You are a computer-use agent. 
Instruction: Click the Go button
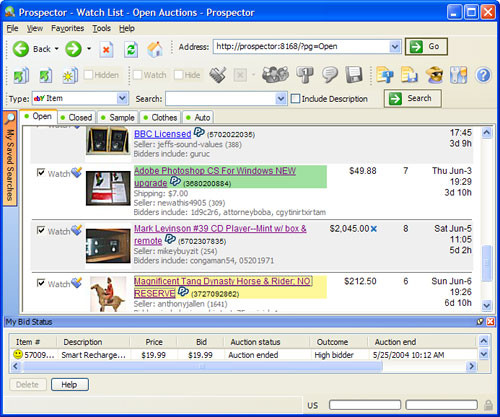426,46
